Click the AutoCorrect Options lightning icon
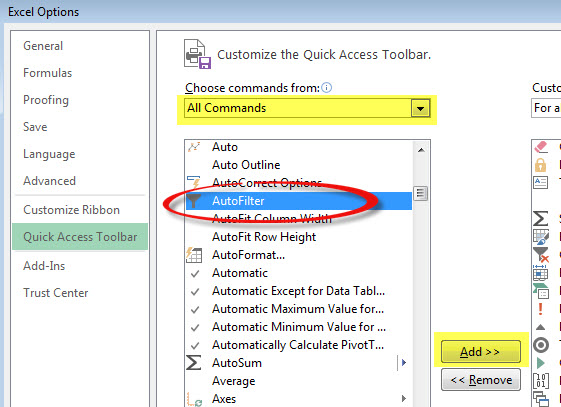Screen dimensions: 561x407 194,182
